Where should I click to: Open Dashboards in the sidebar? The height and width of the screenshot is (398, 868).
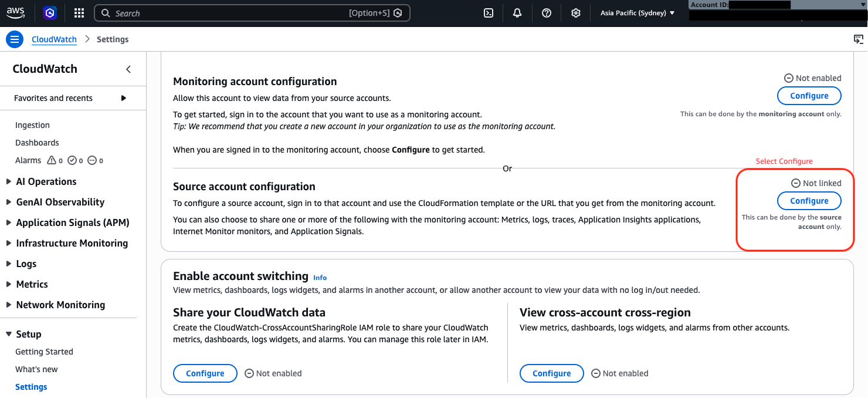[37, 143]
